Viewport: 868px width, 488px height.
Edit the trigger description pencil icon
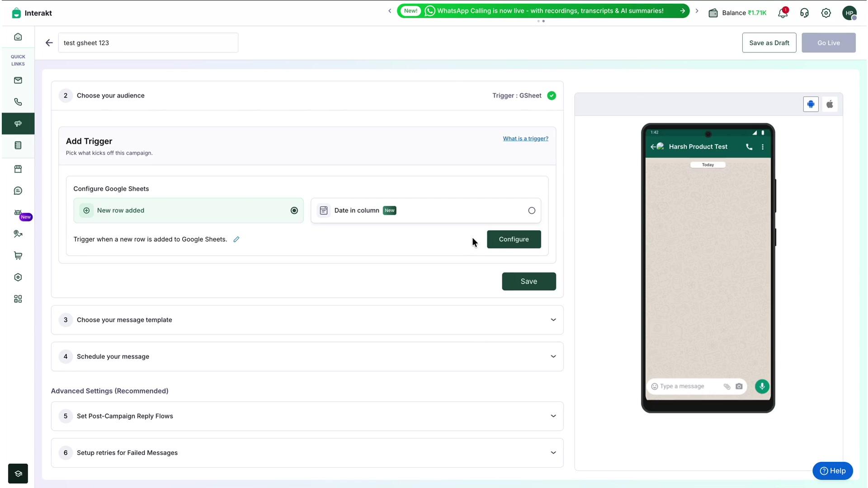[236, 239]
